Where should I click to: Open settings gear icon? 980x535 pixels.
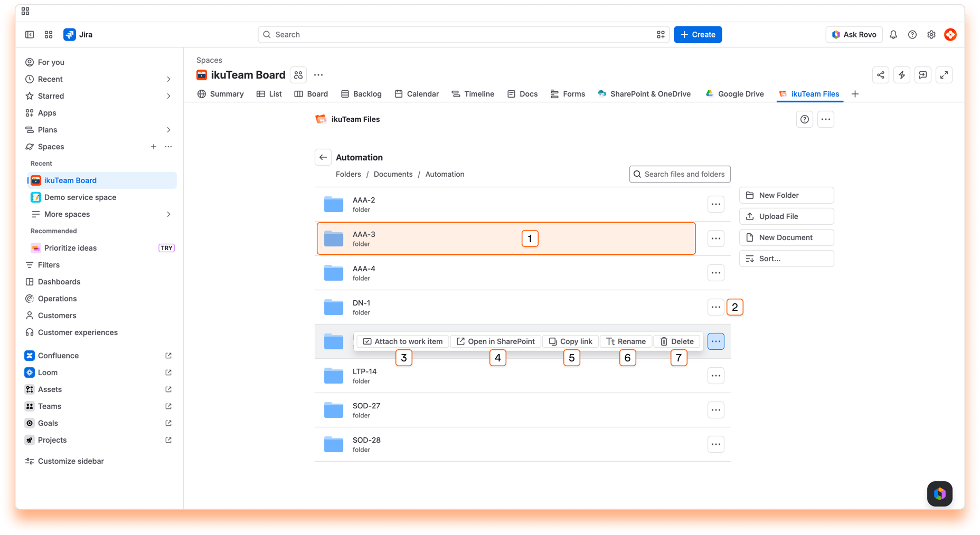coord(931,34)
